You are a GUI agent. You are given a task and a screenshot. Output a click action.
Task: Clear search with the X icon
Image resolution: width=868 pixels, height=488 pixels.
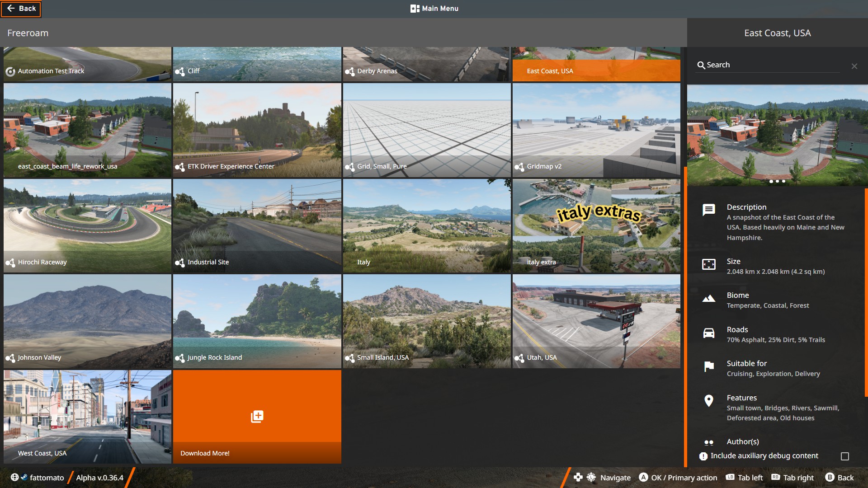click(x=854, y=66)
